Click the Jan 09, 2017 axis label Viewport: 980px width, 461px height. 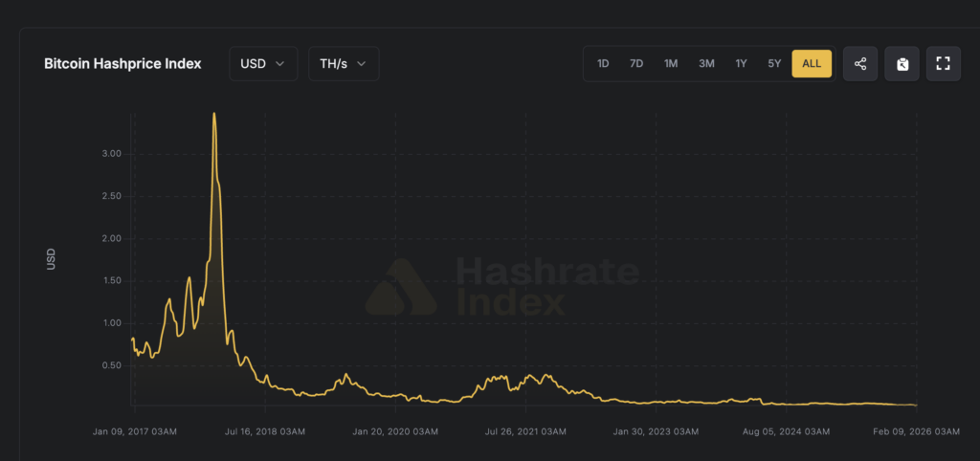135,431
